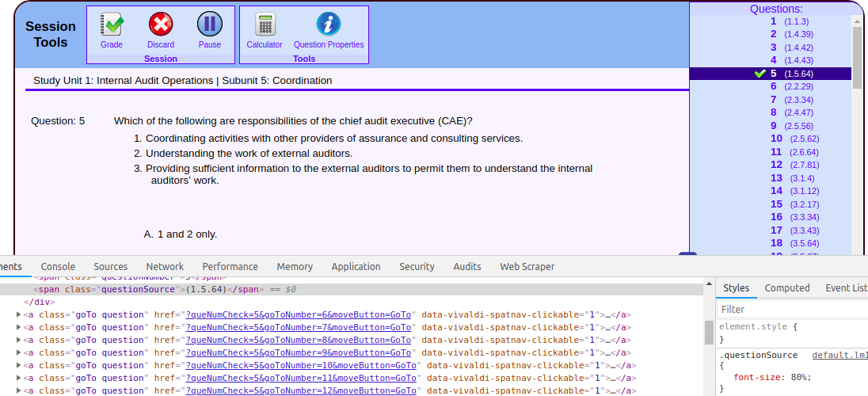Click the green checkmark beside question 5
This screenshot has width=868, height=396.
click(760, 74)
